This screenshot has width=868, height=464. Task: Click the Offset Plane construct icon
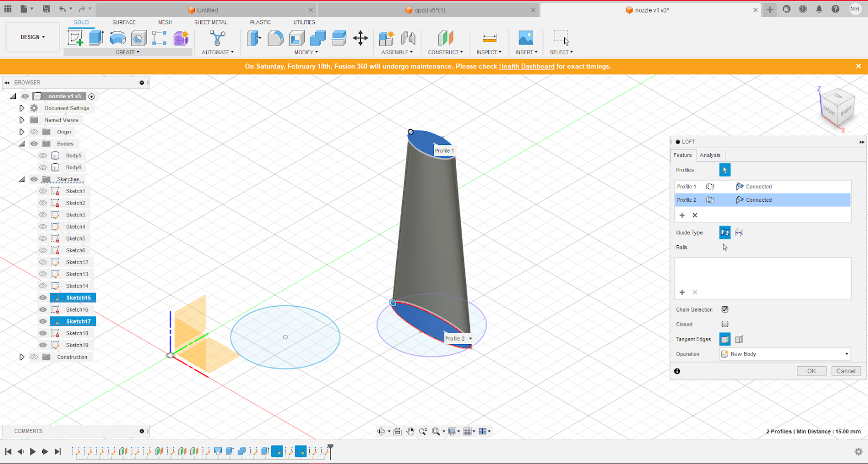[445, 38]
